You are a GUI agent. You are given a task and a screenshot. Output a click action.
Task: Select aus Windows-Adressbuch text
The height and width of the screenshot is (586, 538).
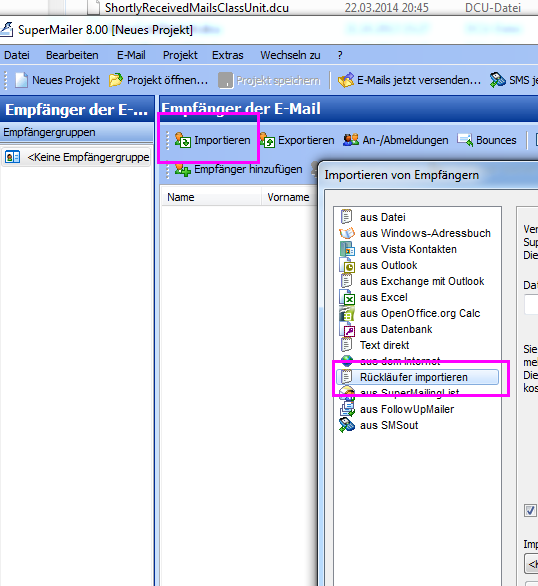coord(425,233)
